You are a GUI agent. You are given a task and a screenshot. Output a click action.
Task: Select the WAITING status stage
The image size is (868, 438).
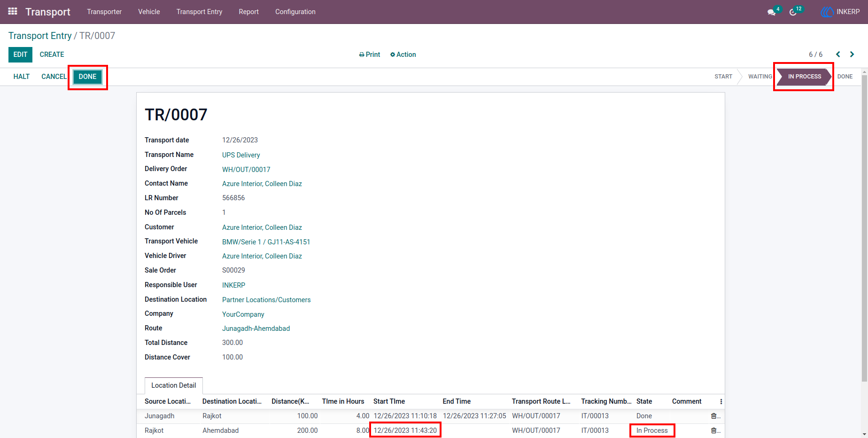(760, 77)
